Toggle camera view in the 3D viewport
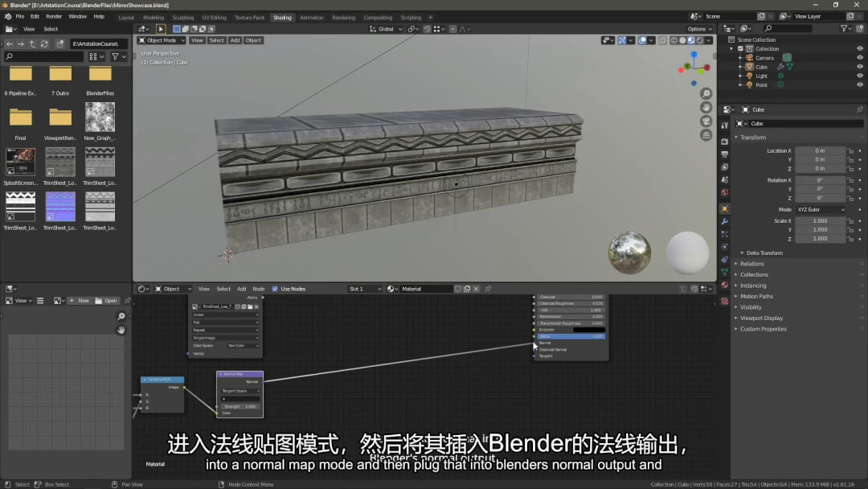Viewport: 868px width, 489px height. 706,121
